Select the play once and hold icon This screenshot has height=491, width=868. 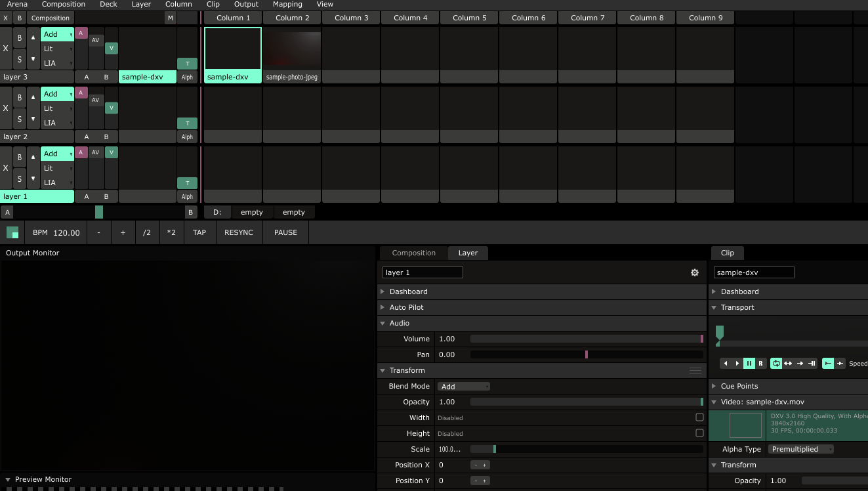click(812, 363)
